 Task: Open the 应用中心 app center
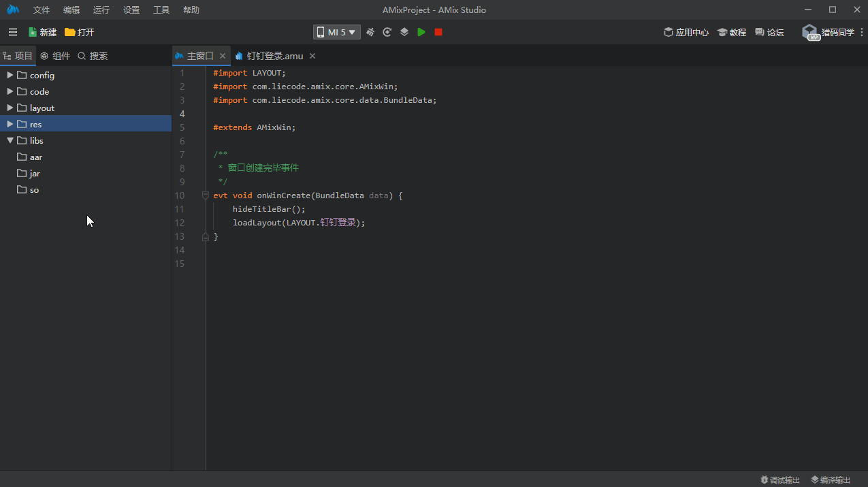pos(686,32)
